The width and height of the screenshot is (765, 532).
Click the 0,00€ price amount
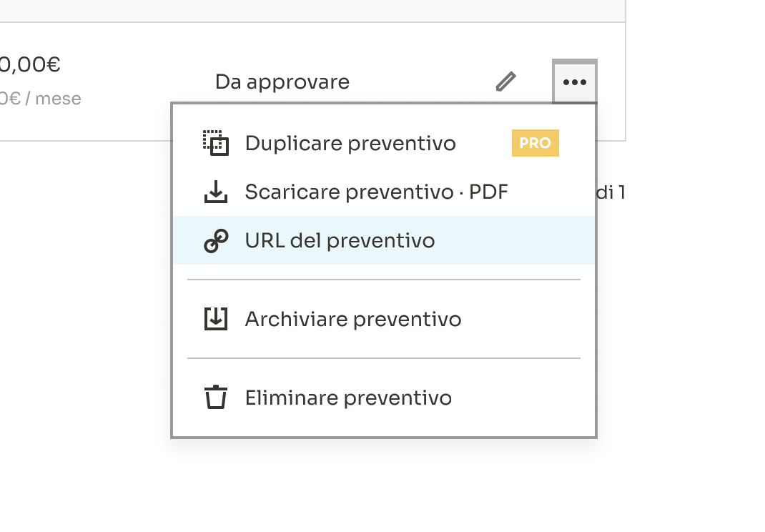tap(29, 65)
